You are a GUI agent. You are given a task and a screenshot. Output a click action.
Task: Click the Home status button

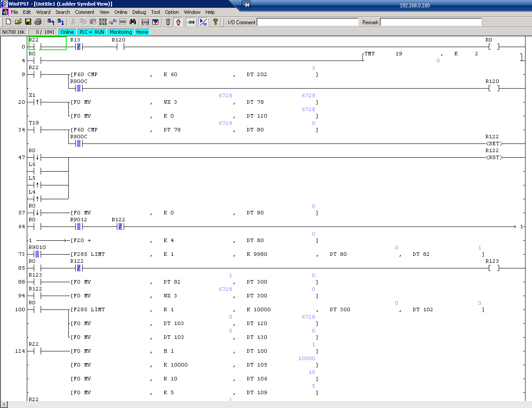point(142,32)
